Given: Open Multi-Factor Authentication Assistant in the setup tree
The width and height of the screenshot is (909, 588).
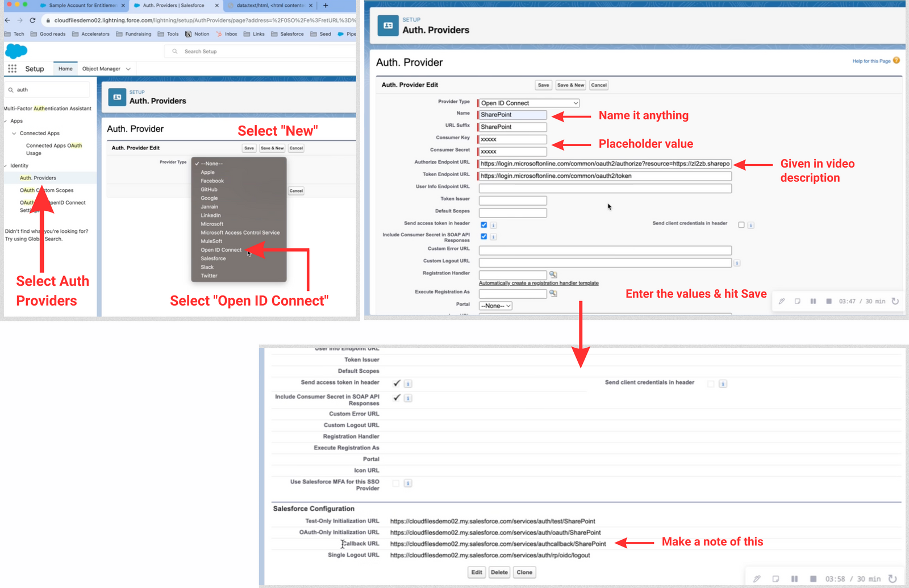Looking at the screenshot, I should (48, 109).
